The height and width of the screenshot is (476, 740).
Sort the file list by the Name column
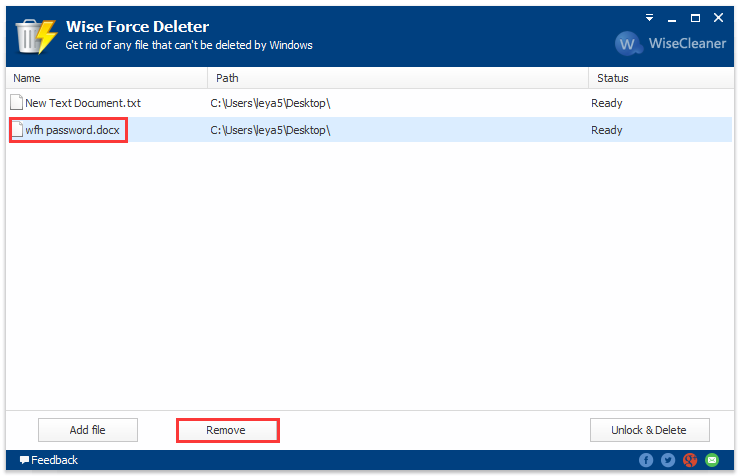(107, 78)
